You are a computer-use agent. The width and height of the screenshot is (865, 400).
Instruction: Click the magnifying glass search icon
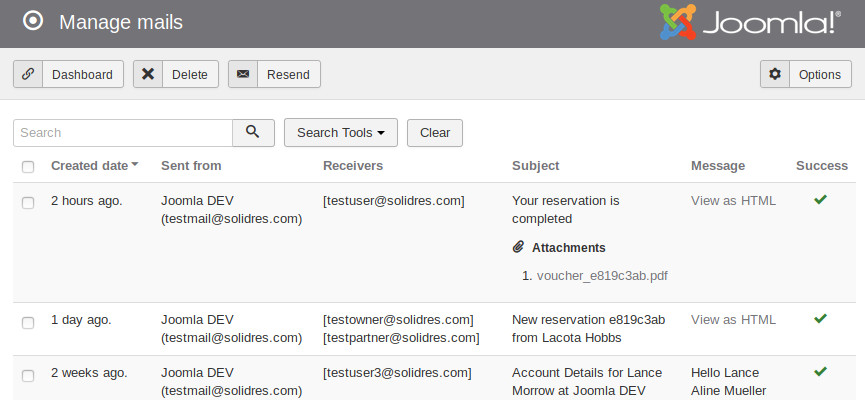[x=253, y=132]
